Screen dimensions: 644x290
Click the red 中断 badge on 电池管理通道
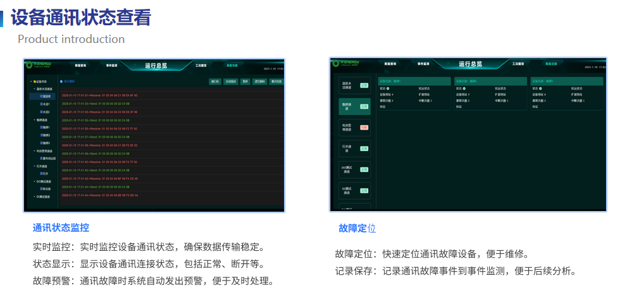click(x=364, y=127)
